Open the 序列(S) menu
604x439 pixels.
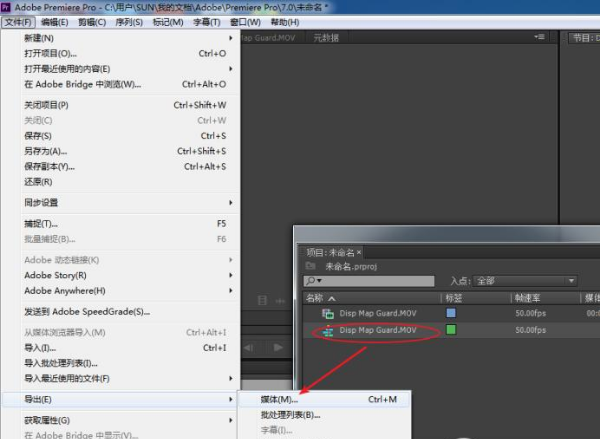pos(129,22)
